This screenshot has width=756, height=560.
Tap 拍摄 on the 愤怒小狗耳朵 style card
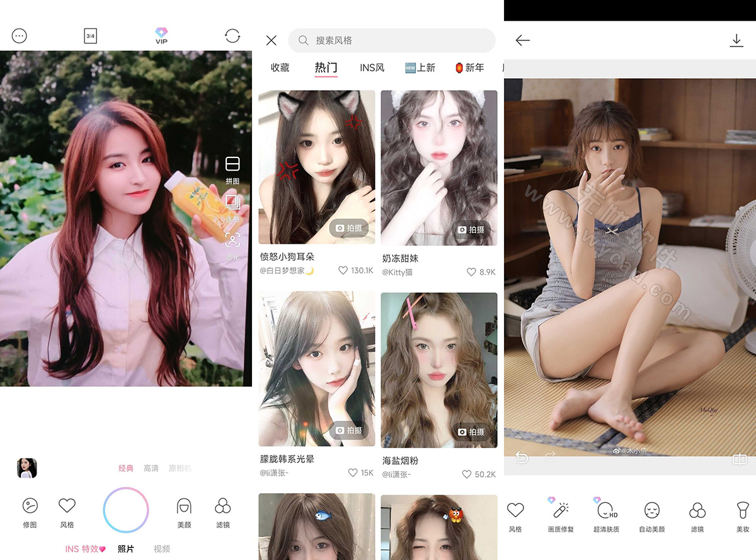tap(350, 229)
